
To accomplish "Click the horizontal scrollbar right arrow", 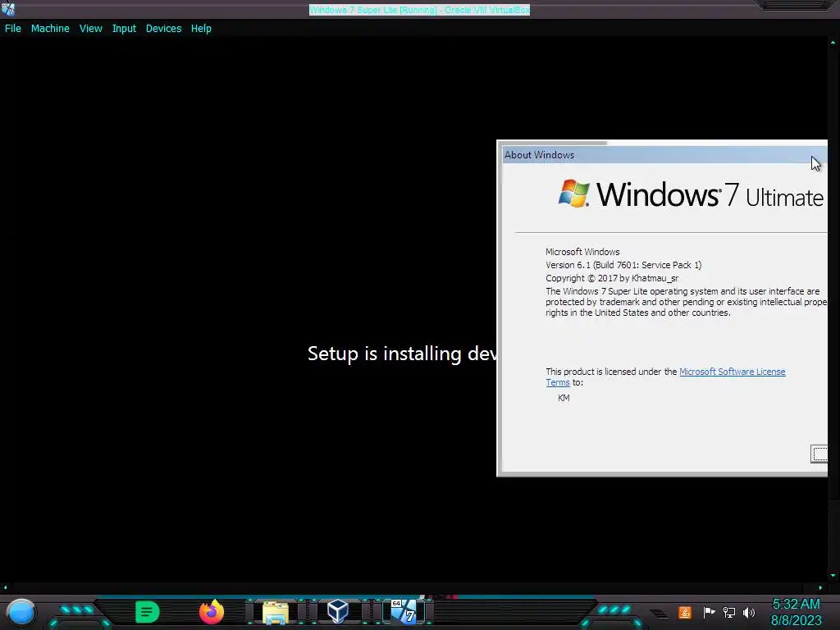I will 820,587.
